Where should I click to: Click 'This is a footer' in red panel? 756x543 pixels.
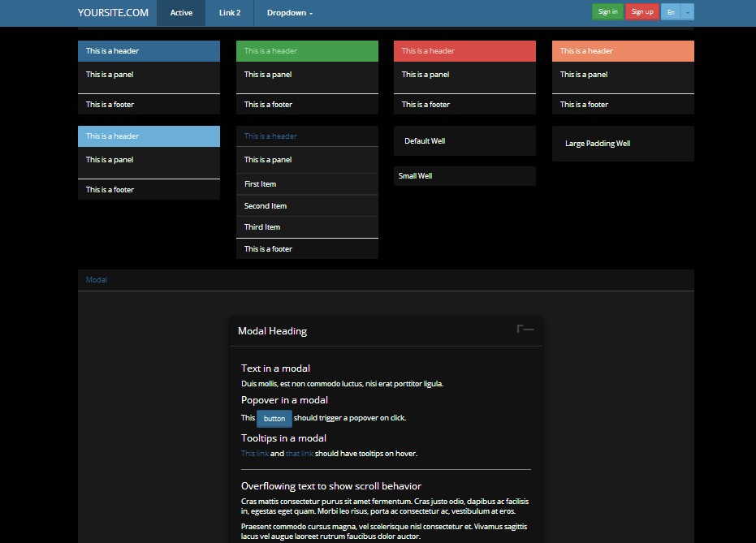[x=426, y=105]
